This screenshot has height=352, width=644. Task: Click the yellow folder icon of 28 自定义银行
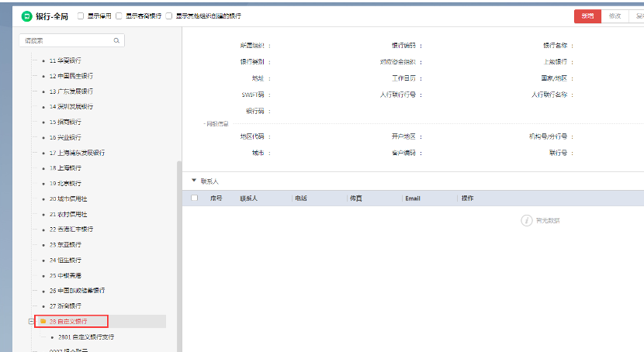(x=43, y=321)
